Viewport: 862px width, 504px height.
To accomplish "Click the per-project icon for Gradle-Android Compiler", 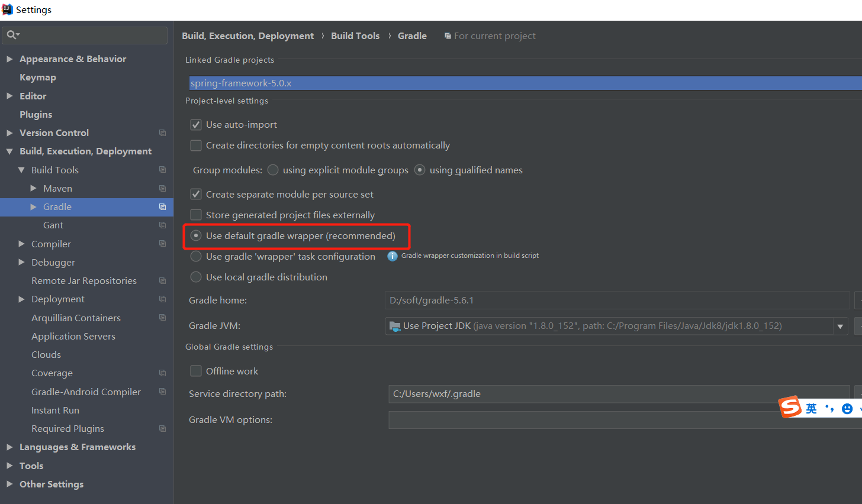I will pyautogui.click(x=162, y=392).
